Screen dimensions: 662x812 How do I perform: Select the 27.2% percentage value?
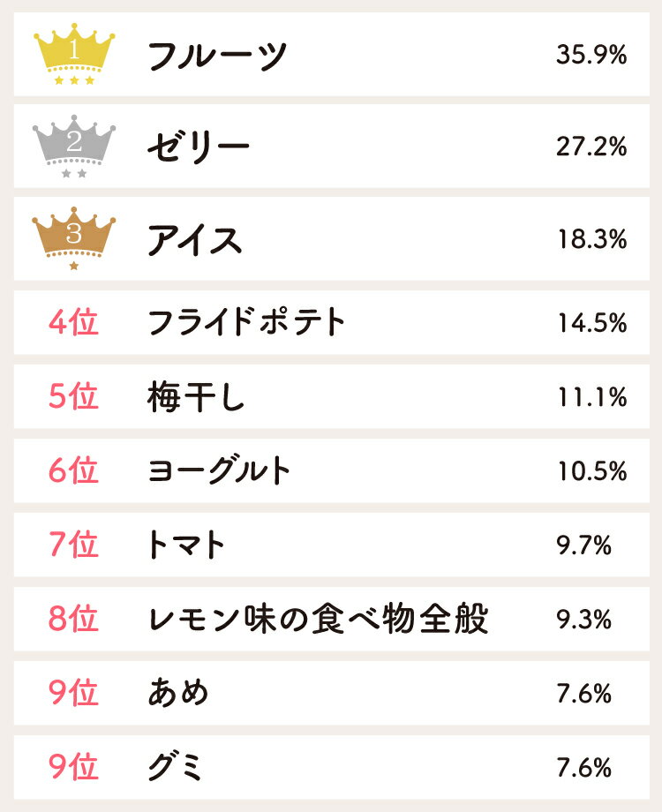click(x=591, y=147)
